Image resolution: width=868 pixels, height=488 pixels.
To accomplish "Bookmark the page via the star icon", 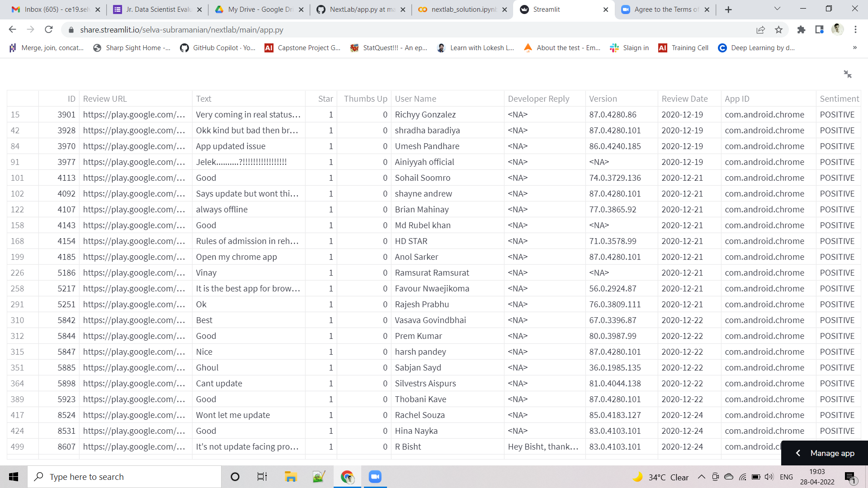I will pos(779,29).
